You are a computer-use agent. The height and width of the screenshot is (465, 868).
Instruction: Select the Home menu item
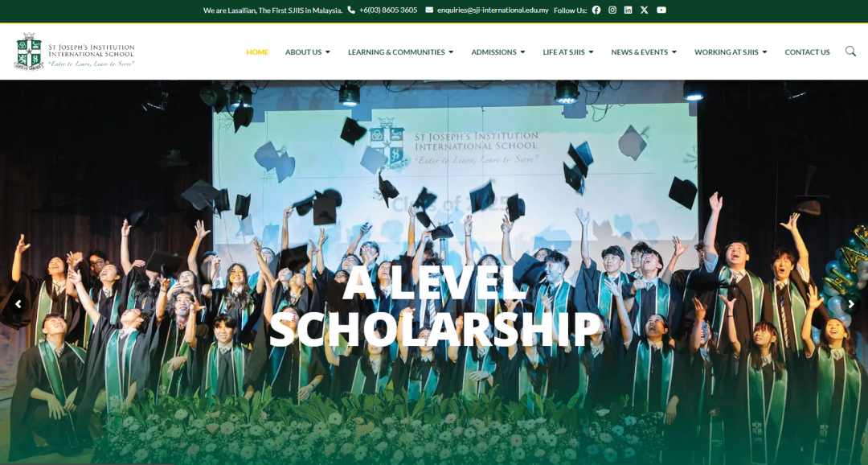(257, 52)
